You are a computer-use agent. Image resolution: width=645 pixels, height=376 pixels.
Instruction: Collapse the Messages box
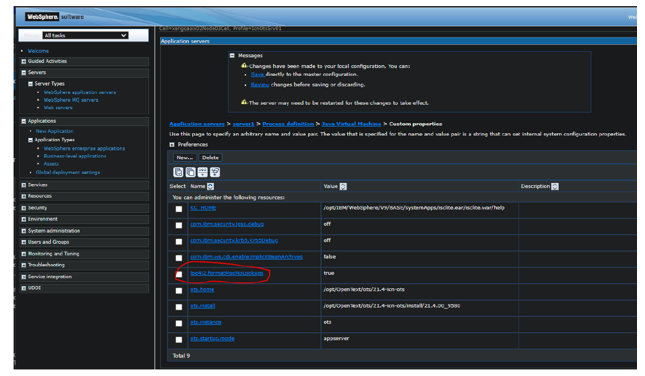(232, 56)
